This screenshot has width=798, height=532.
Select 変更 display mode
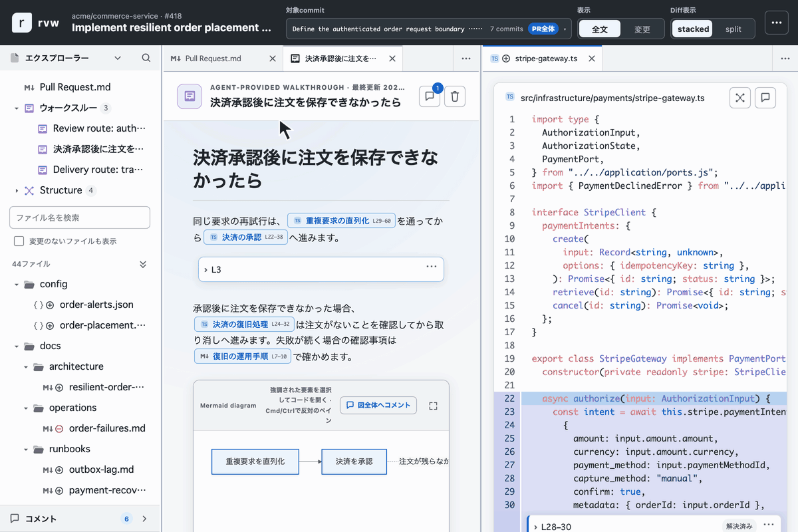(642, 29)
